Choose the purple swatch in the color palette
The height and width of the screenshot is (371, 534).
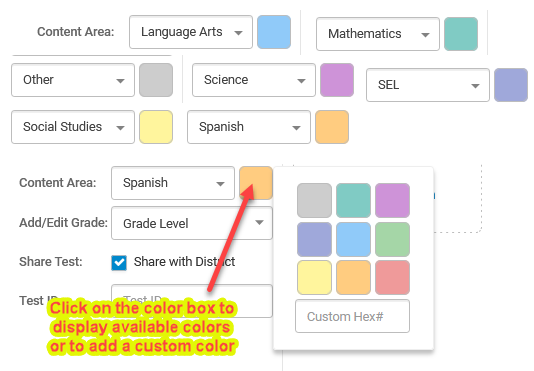click(392, 200)
